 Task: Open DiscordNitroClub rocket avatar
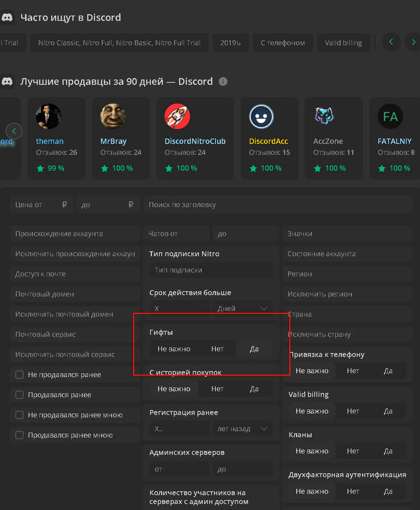177,116
